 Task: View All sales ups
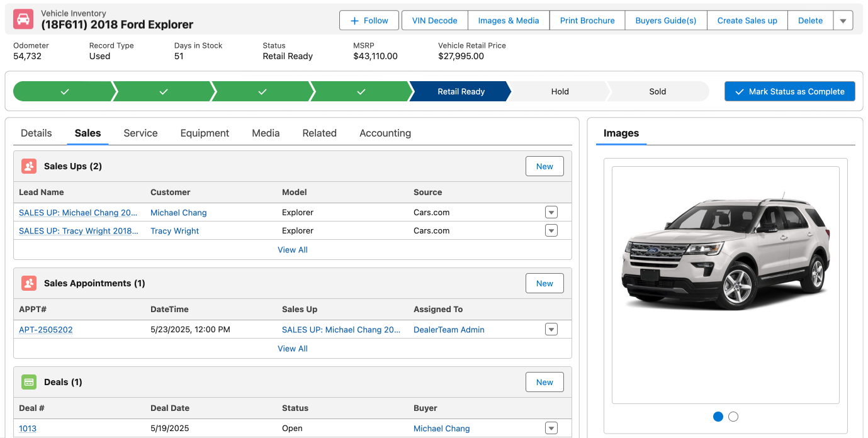click(x=293, y=249)
